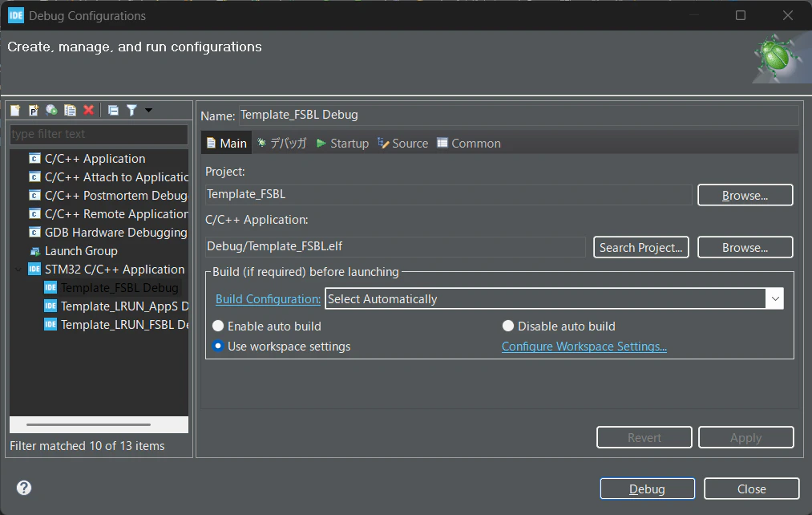This screenshot has height=515, width=812.
Task: Click the New prototype configuration icon
Action: tap(34, 111)
